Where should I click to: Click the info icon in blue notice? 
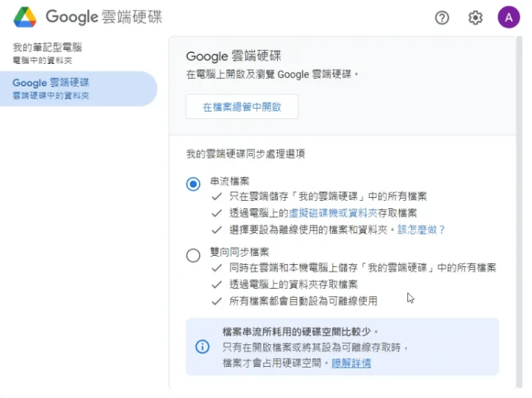pos(202,347)
